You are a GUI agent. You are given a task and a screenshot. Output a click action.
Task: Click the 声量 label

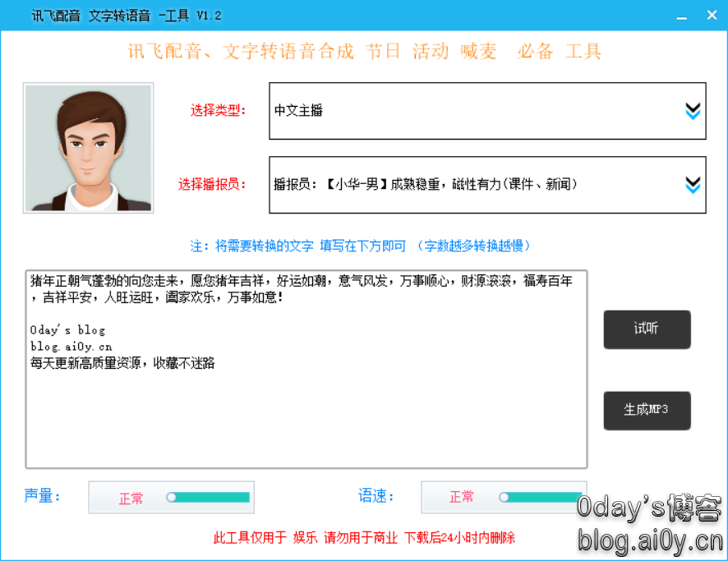click(42, 495)
